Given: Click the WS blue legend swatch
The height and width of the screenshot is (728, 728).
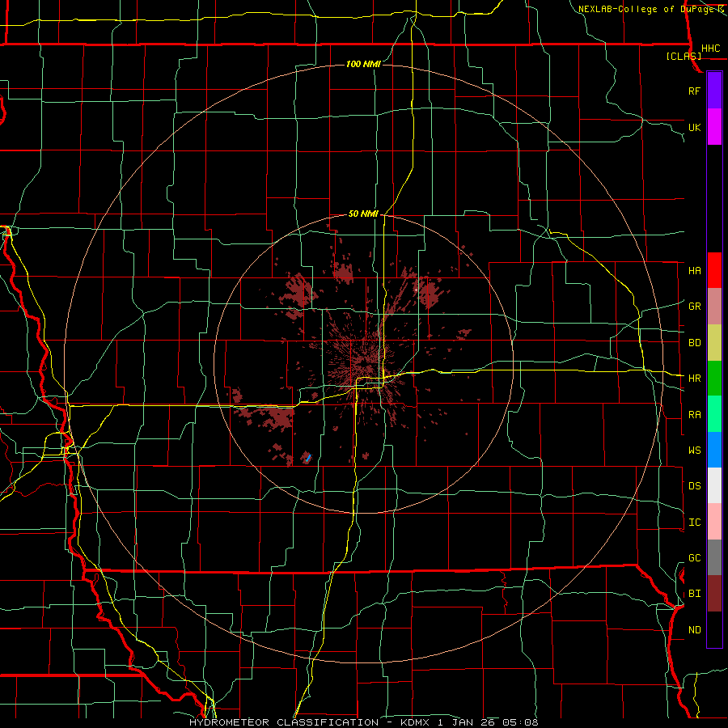Looking at the screenshot, I should tap(714, 450).
